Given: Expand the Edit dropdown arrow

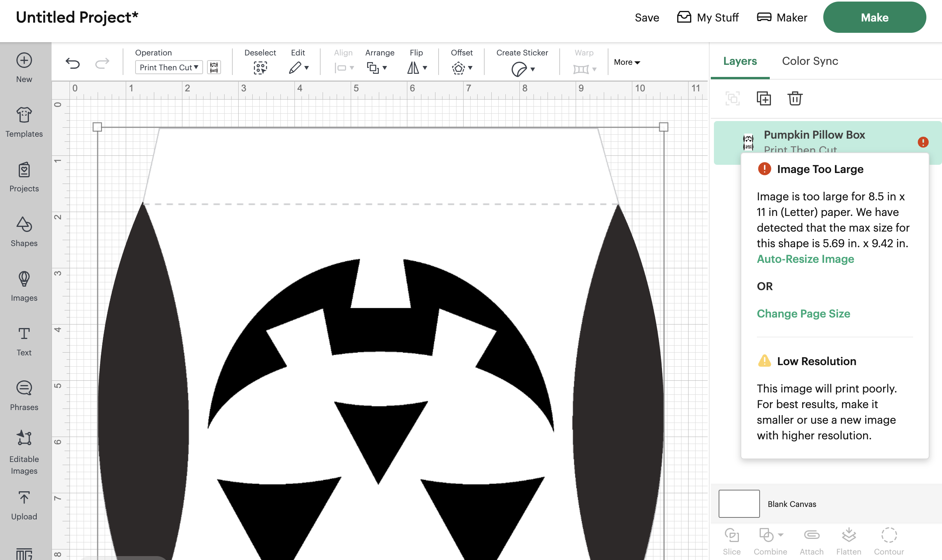Looking at the screenshot, I should tap(307, 68).
